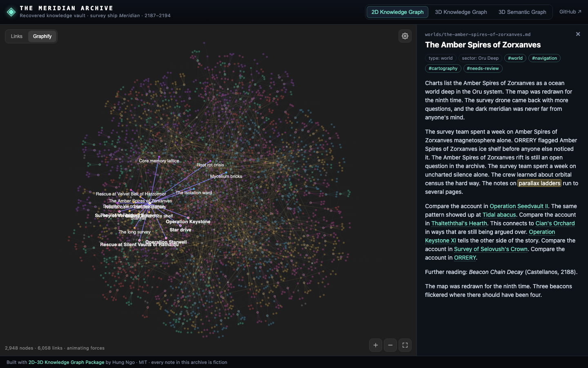
Task: Click the highlighted parallax ladders term
Action: [x=539, y=183]
